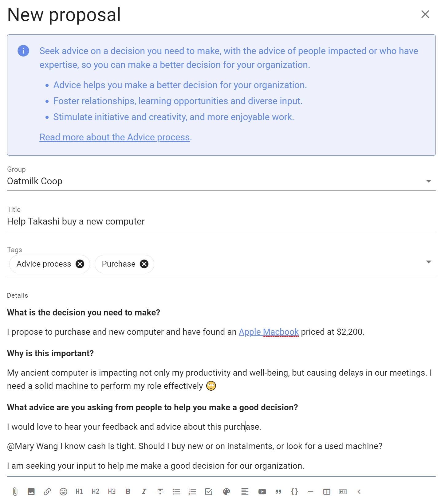
Task: Open the emoji picker in the toolbar
Action: (63, 492)
